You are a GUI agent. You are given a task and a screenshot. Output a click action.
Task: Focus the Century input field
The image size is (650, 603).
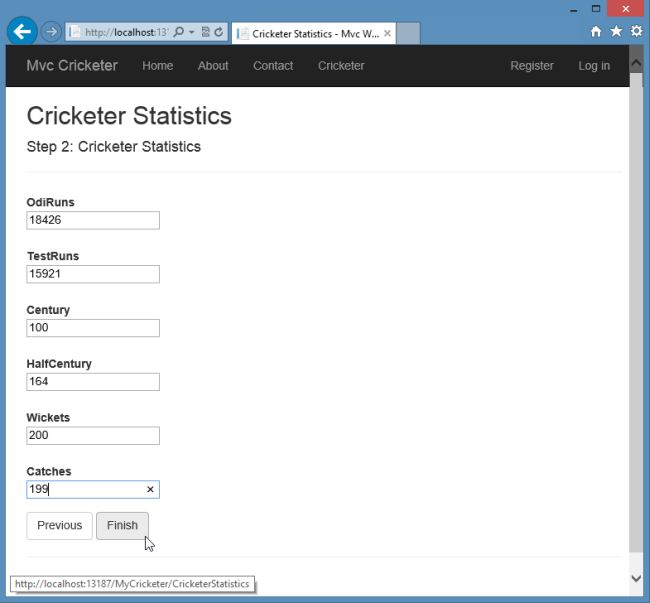tap(93, 328)
